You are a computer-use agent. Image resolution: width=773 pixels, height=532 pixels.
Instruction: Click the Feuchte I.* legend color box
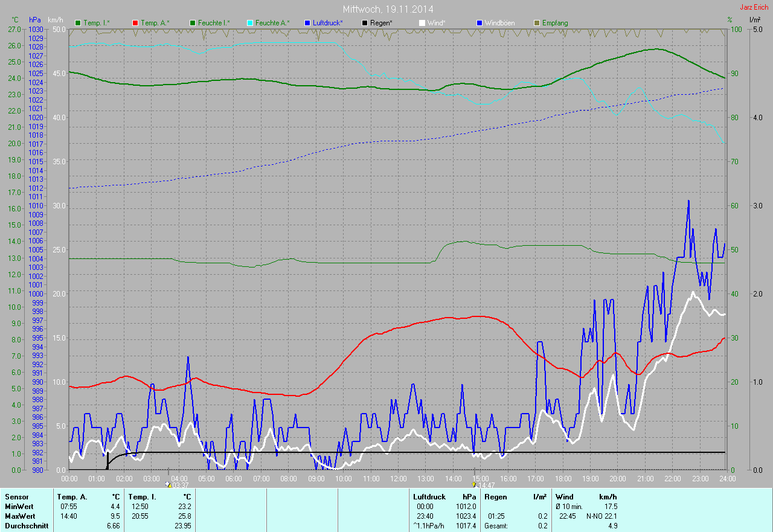(x=193, y=23)
